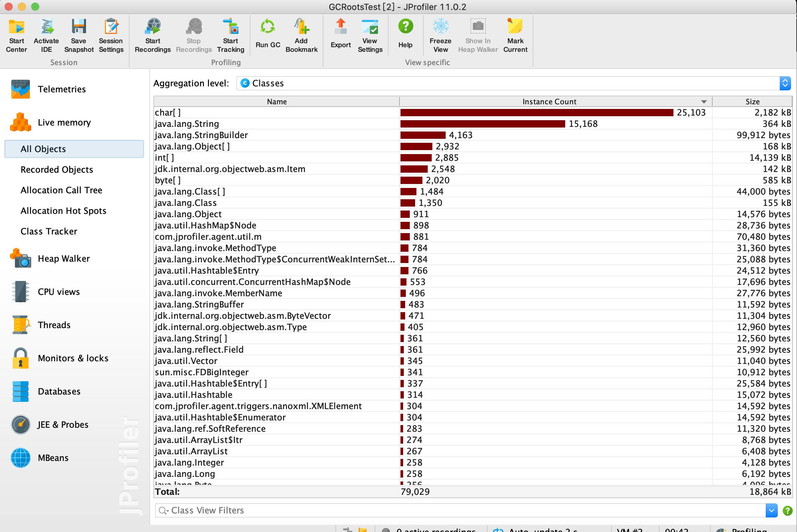Open the JEE & Probes section

[49, 425]
